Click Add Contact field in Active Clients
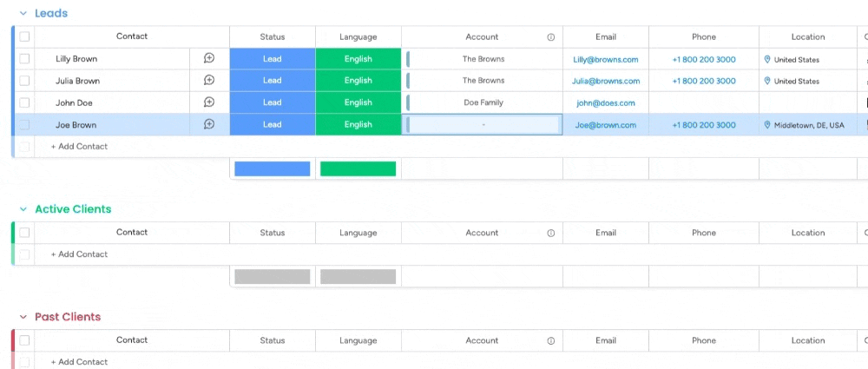This screenshot has width=868, height=369. [x=80, y=254]
